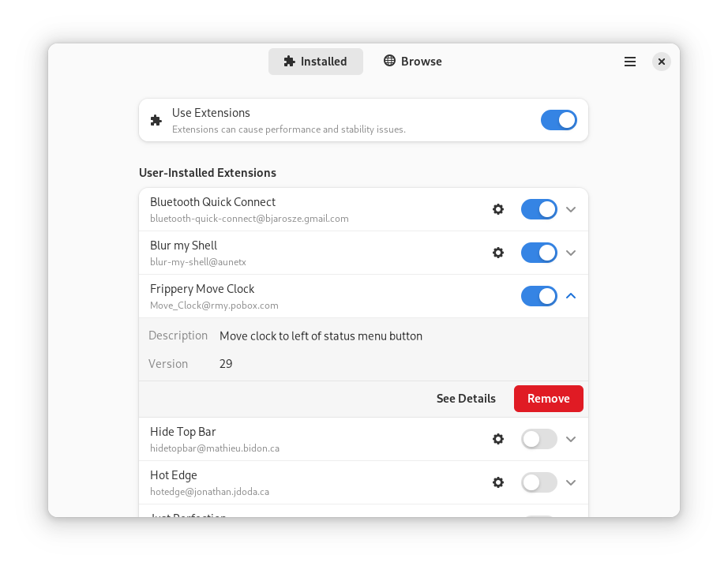Select the Bluetooth Quick Connect row title

point(212,202)
